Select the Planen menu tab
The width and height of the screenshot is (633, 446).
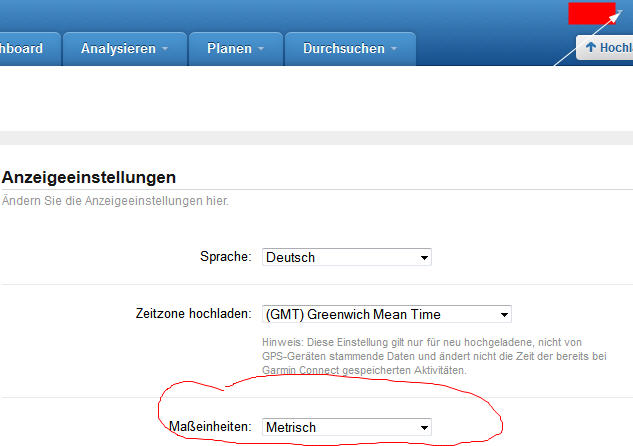click(228, 48)
